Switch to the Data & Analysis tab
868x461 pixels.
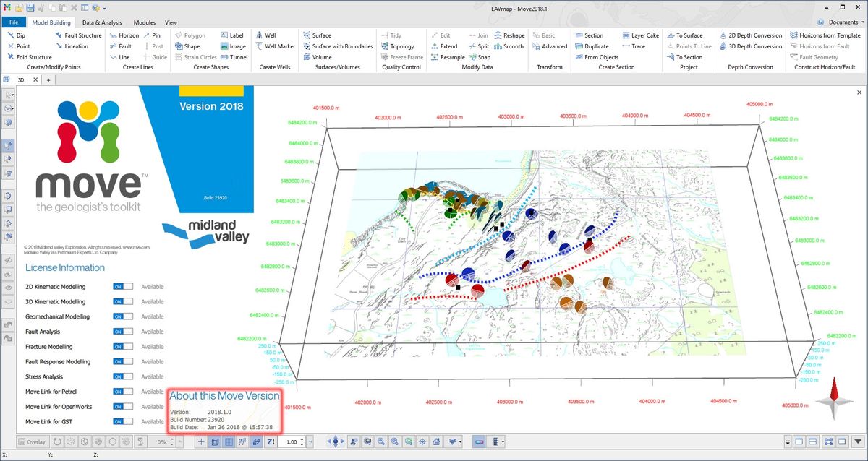pos(103,22)
